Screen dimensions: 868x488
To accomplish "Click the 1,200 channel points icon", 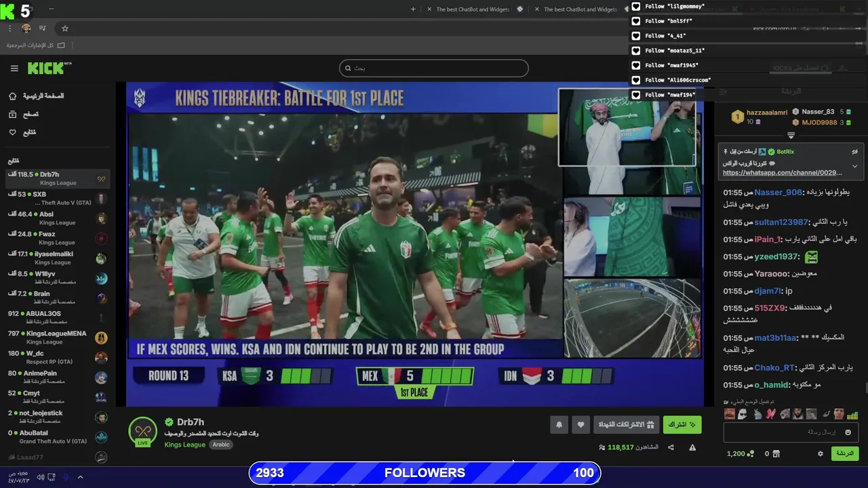I will (751, 453).
